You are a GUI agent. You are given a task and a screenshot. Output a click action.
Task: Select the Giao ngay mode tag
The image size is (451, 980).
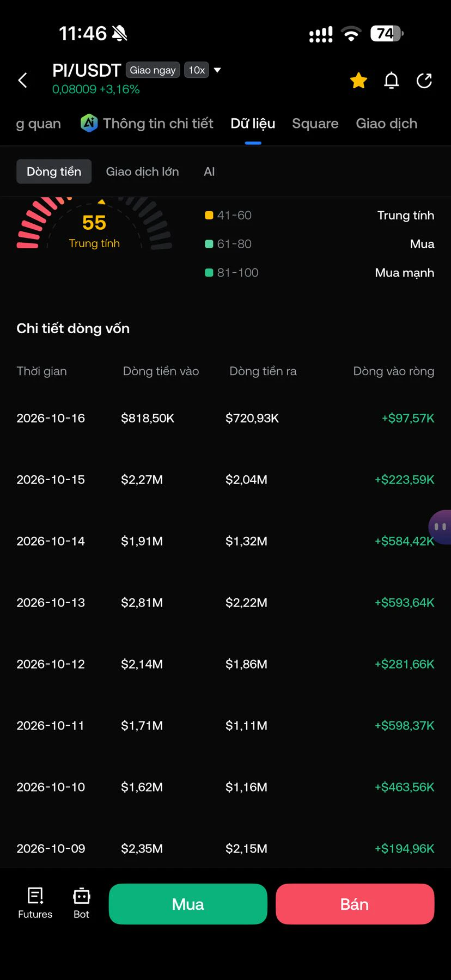pos(153,70)
